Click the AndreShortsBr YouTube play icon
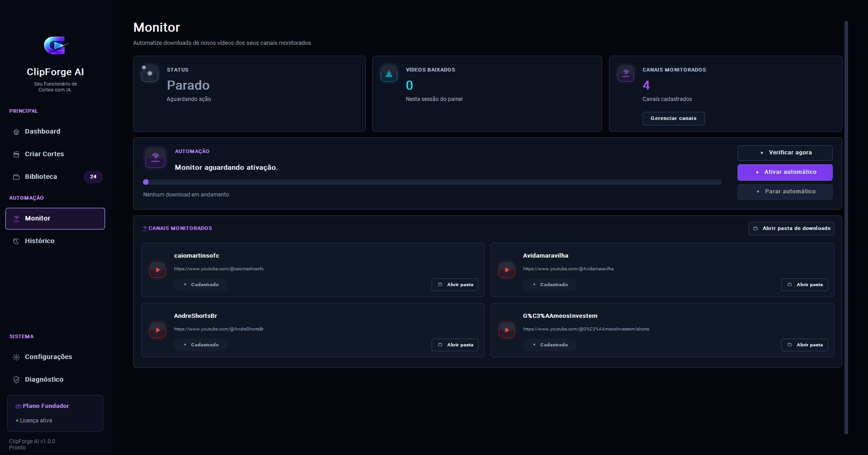868x455 pixels. (158, 330)
